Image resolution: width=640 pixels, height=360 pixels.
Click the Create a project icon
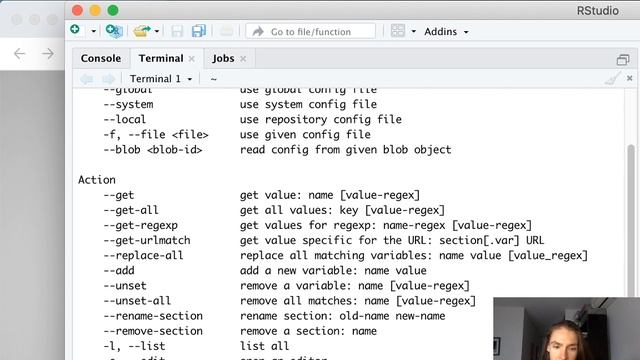tap(114, 31)
